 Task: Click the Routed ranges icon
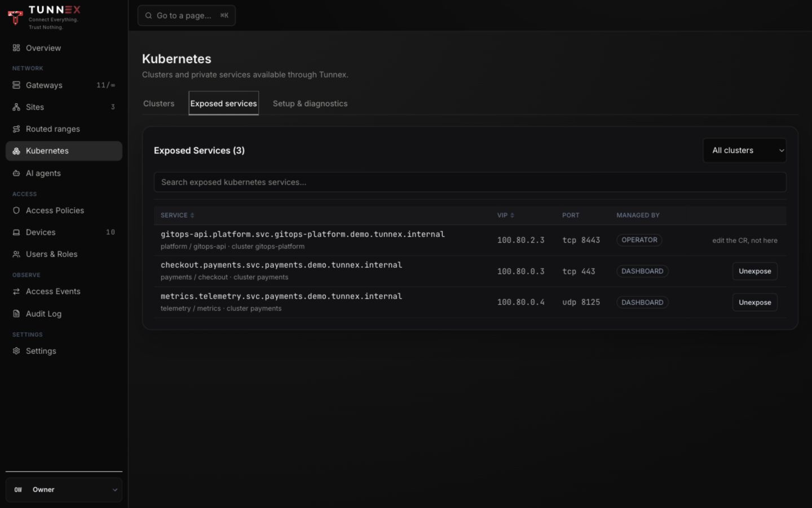16,129
